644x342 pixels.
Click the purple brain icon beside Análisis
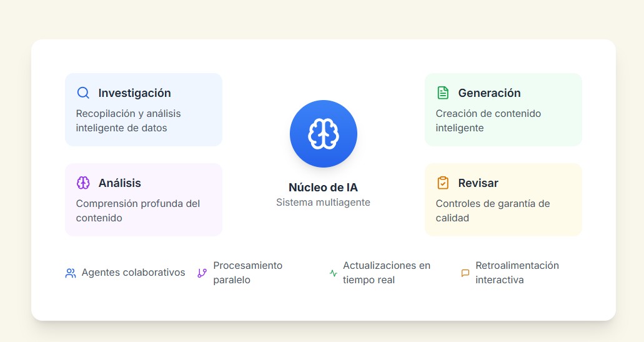(83, 183)
